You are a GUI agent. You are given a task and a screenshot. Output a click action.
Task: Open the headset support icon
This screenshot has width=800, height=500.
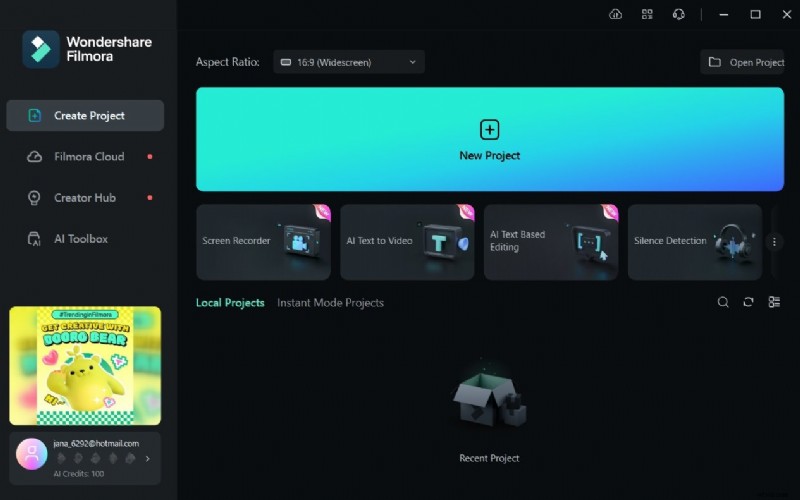pos(679,14)
